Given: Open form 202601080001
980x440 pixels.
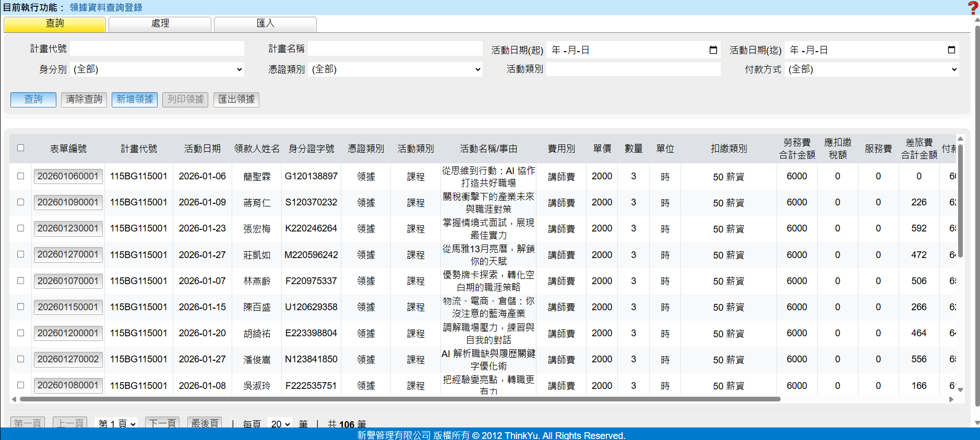Looking at the screenshot, I should 68,385.
